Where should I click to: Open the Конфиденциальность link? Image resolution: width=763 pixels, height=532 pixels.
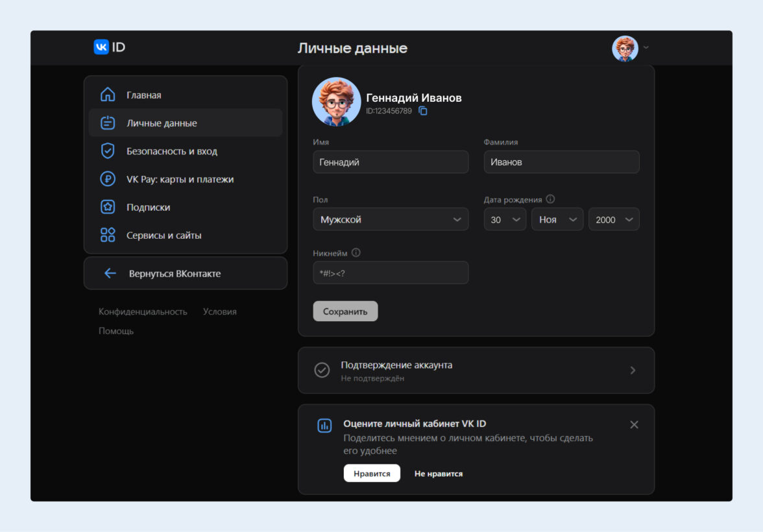pos(143,311)
